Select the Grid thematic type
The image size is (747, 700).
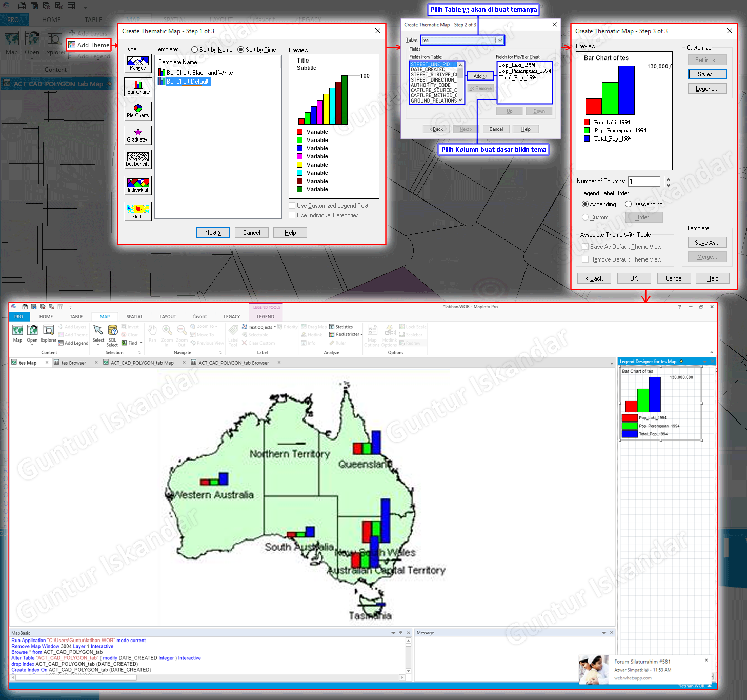point(137,211)
